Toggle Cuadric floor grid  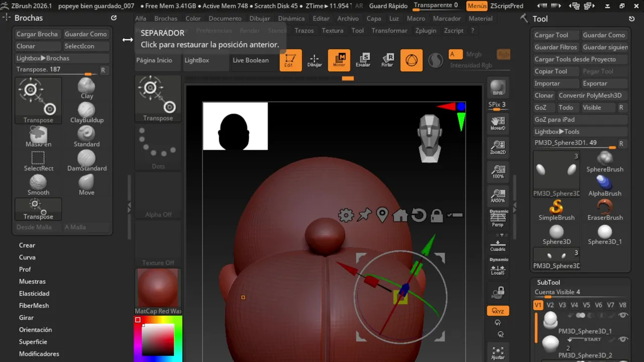click(x=498, y=243)
